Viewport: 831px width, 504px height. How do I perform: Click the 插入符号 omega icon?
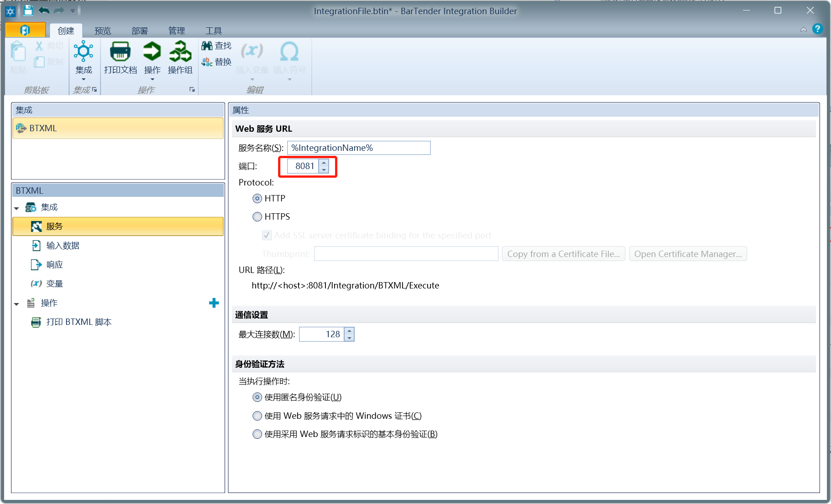tap(289, 51)
